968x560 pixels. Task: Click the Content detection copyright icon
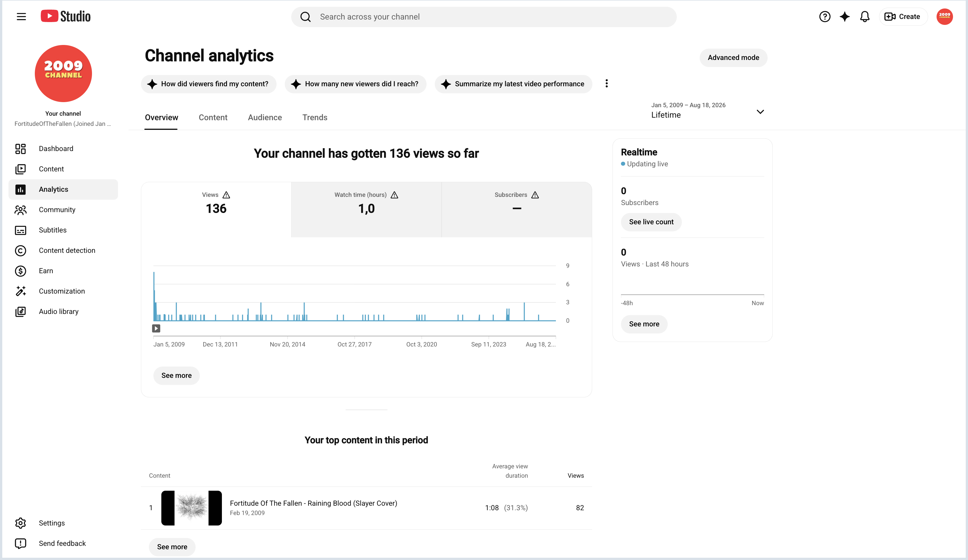20,250
